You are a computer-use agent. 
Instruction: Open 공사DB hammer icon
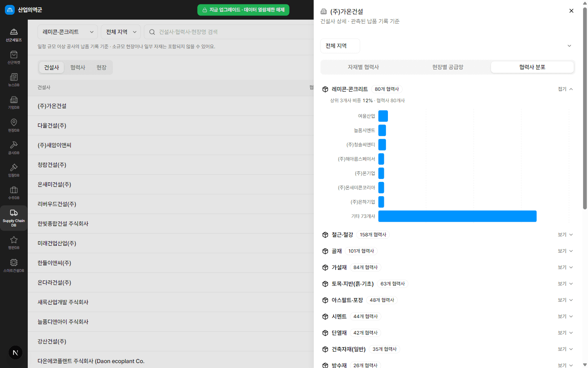coord(13,145)
